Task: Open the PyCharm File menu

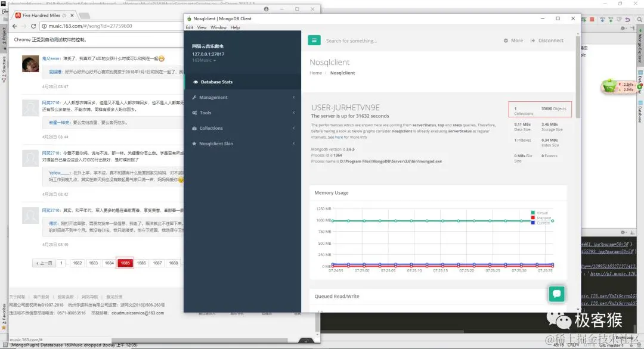Action: 5,11
